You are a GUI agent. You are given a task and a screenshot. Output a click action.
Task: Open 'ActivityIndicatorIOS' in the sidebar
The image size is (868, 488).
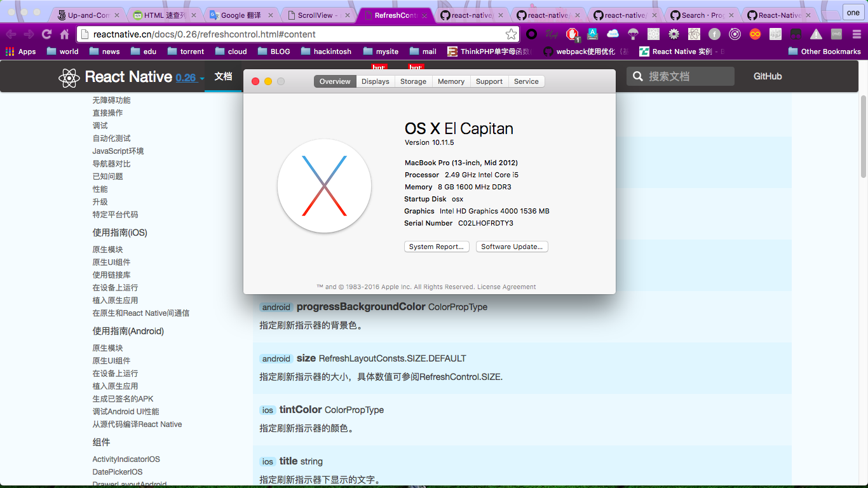click(x=126, y=459)
